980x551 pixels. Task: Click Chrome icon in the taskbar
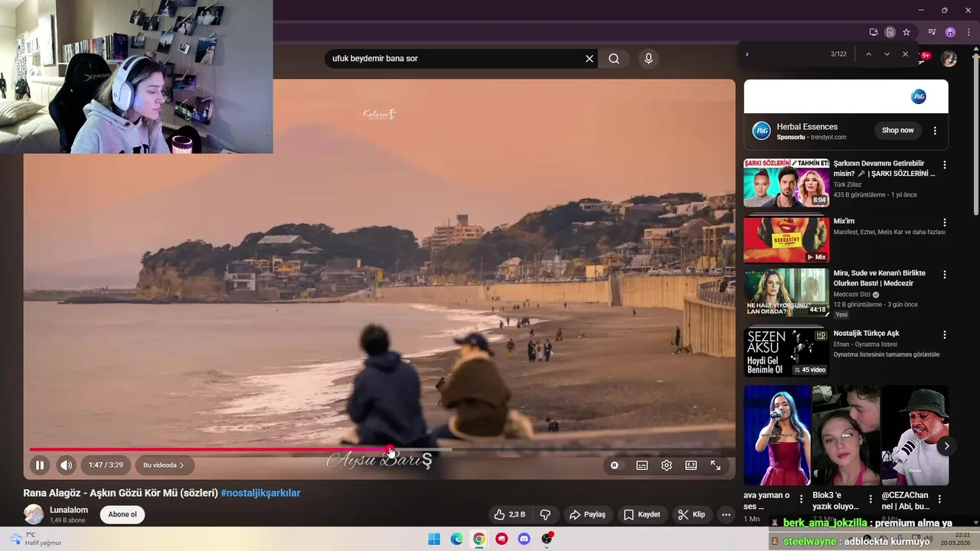479,539
